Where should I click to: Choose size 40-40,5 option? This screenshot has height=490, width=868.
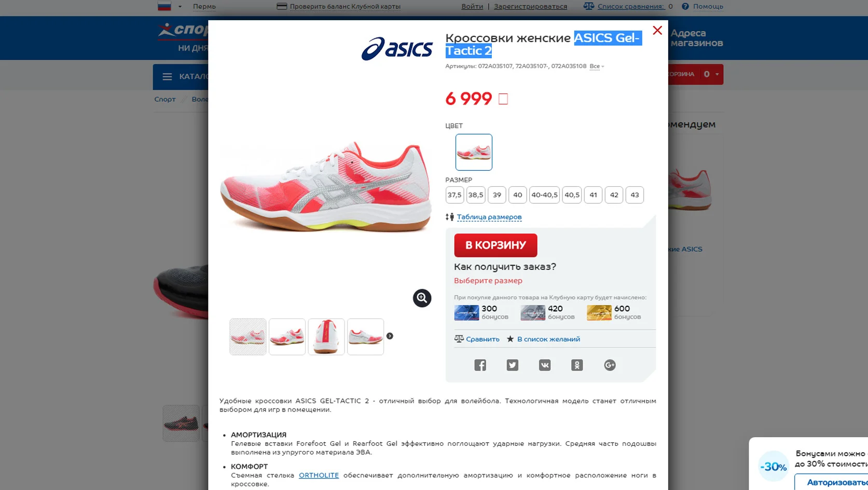(x=544, y=195)
